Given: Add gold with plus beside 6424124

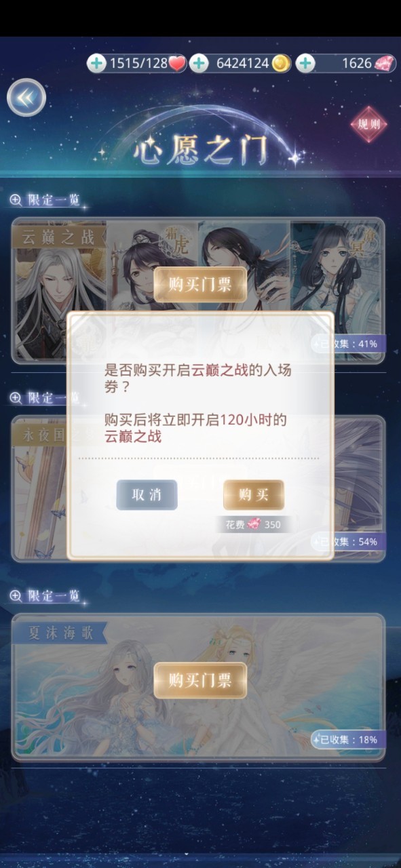Looking at the screenshot, I should [199, 64].
